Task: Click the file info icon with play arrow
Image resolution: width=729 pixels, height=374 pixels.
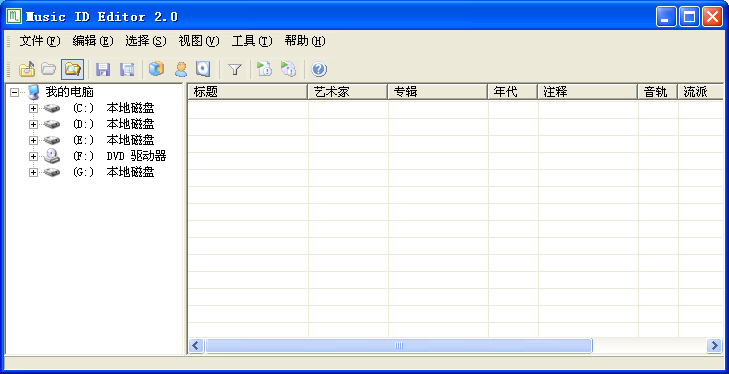Action: (264, 69)
